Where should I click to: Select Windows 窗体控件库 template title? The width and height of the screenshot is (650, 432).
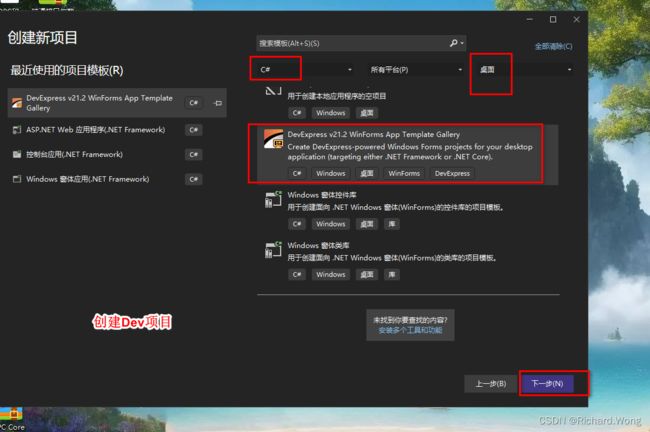click(x=322, y=195)
